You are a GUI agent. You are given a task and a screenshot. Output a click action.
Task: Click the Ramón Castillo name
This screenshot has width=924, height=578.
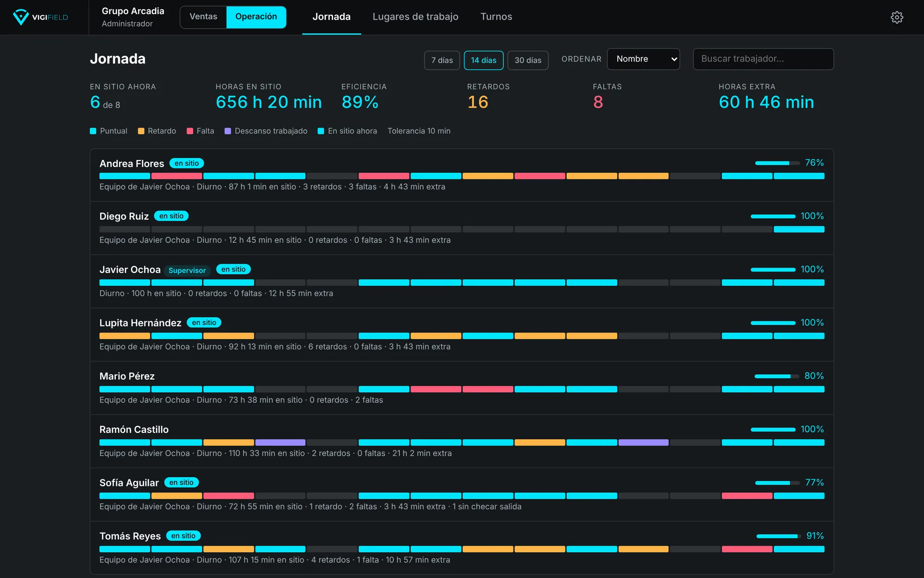pyautogui.click(x=134, y=430)
